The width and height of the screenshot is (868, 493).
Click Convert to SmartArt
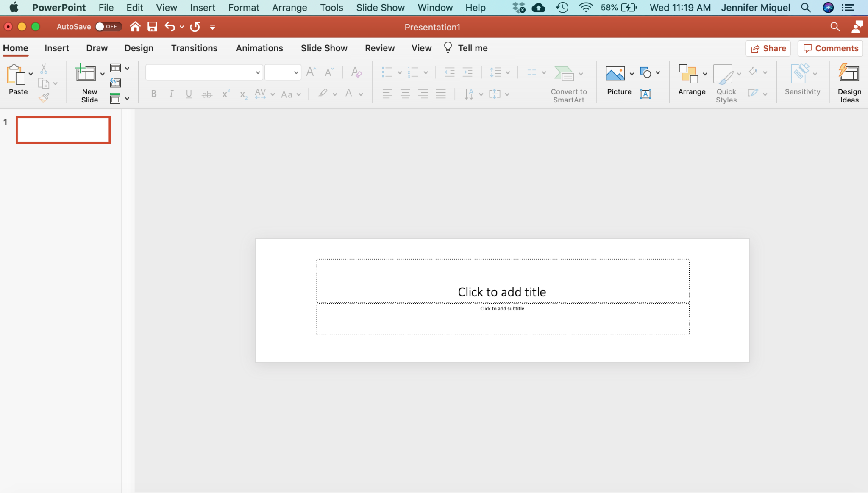point(568,83)
